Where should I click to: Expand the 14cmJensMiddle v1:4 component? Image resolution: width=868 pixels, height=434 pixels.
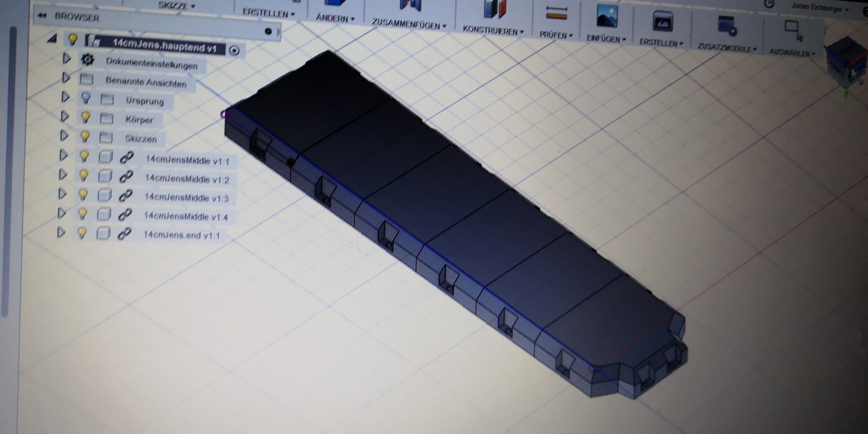[61, 213]
